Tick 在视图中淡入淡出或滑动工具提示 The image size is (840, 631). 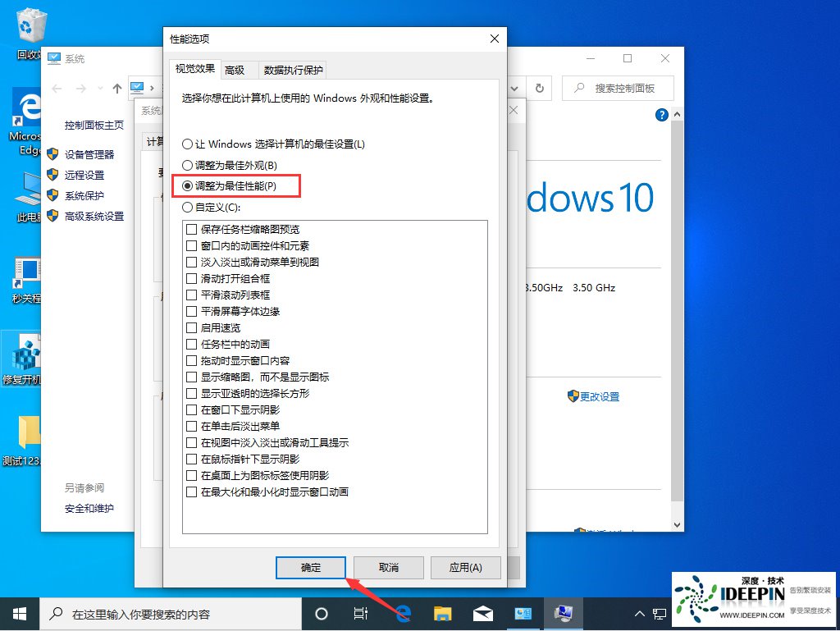191,442
